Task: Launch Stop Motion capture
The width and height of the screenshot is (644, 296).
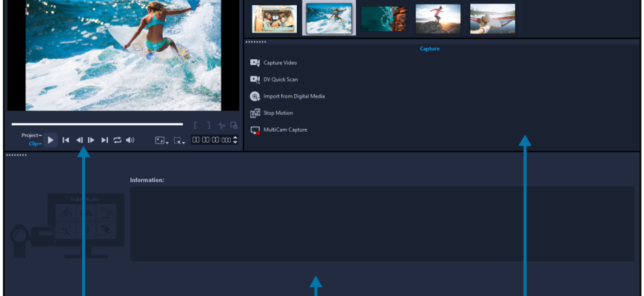Action: click(278, 113)
